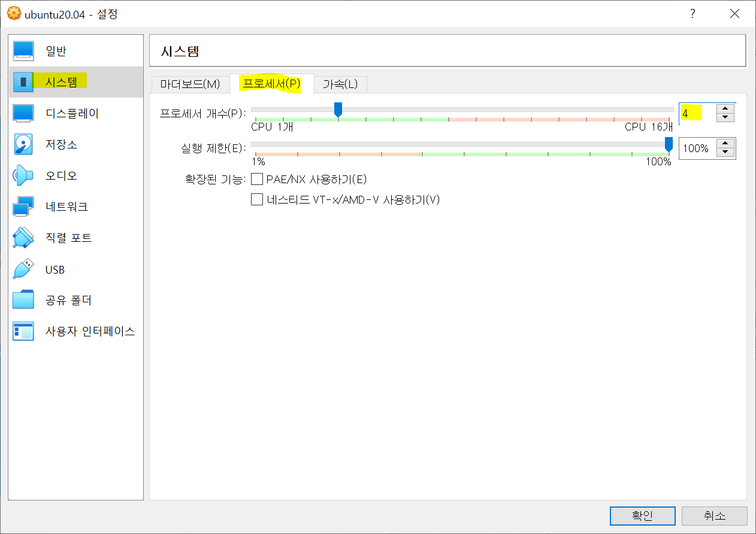This screenshot has height=534, width=756.
Task: Close the settings dialog window
Action: click(x=734, y=13)
